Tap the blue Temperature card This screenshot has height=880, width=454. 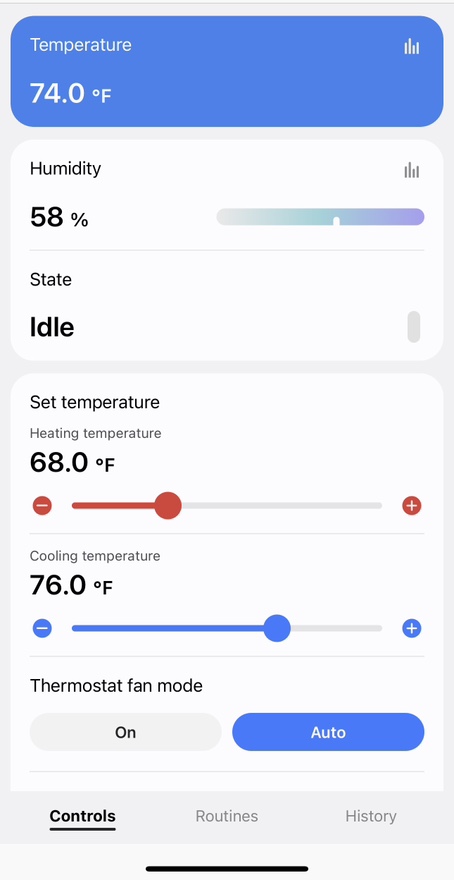pyautogui.click(x=227, y=71)
